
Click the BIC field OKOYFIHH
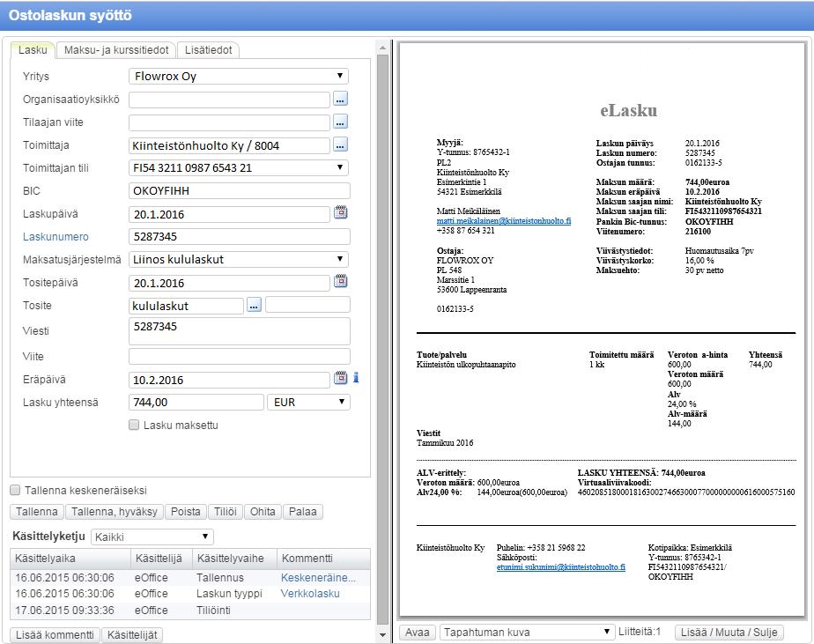[240, 190]
